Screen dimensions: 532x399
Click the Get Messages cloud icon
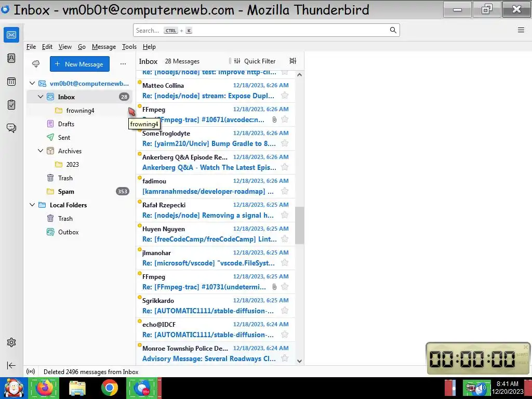point(36,64)
